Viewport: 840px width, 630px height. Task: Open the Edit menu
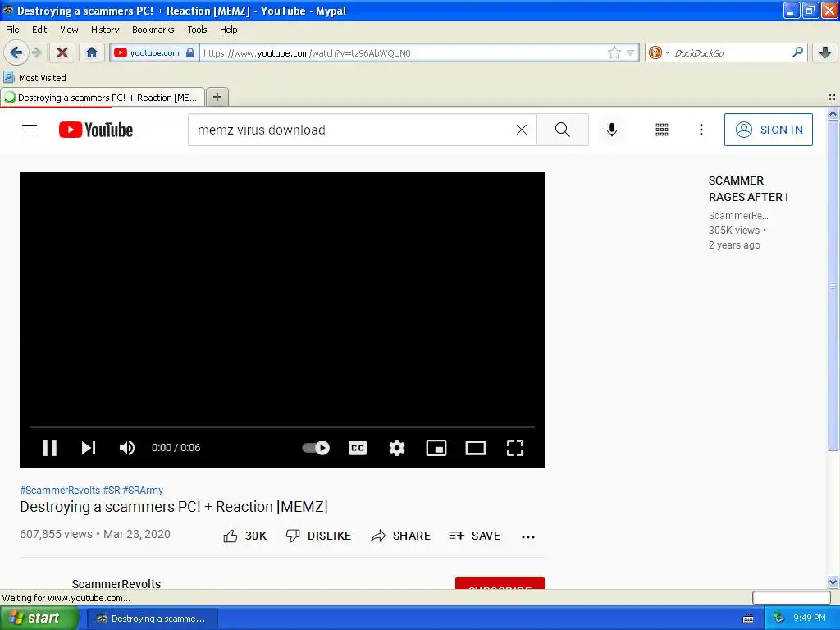pos(39,30)
